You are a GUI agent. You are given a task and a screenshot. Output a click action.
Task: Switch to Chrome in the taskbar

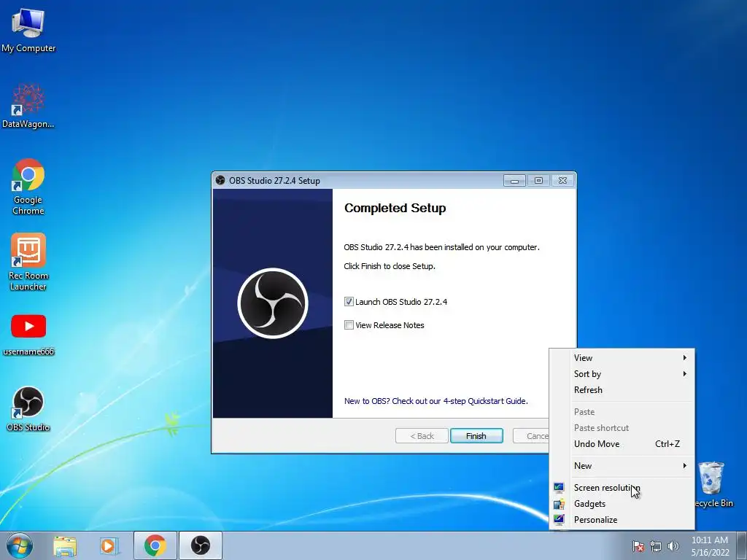coord(155,545)
